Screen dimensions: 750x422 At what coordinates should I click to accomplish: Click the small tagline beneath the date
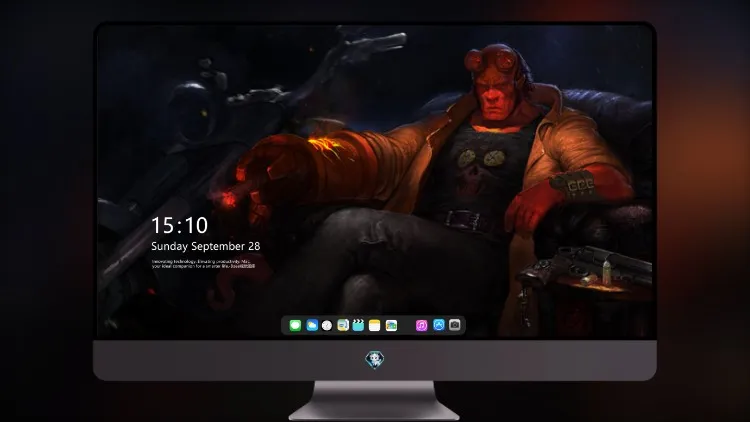(x=203, y=264)
